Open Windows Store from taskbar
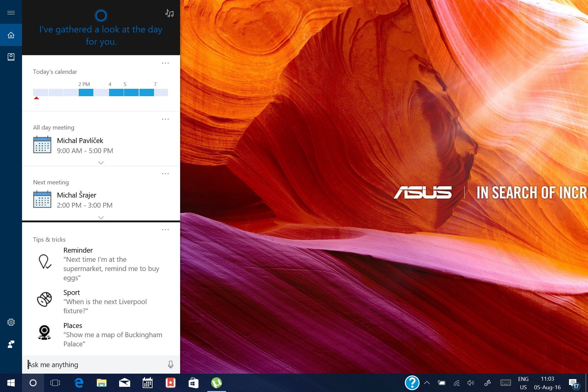 (x=194, y=383)
